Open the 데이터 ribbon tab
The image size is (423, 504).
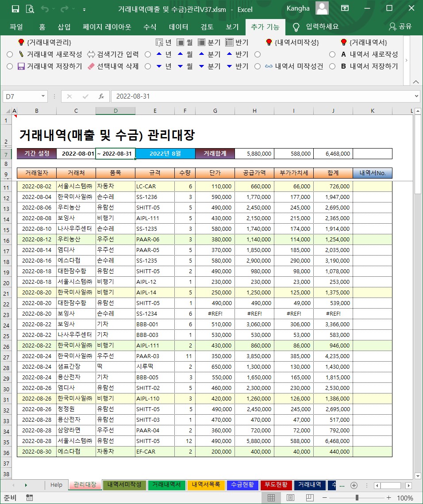(x=178, y=27)
